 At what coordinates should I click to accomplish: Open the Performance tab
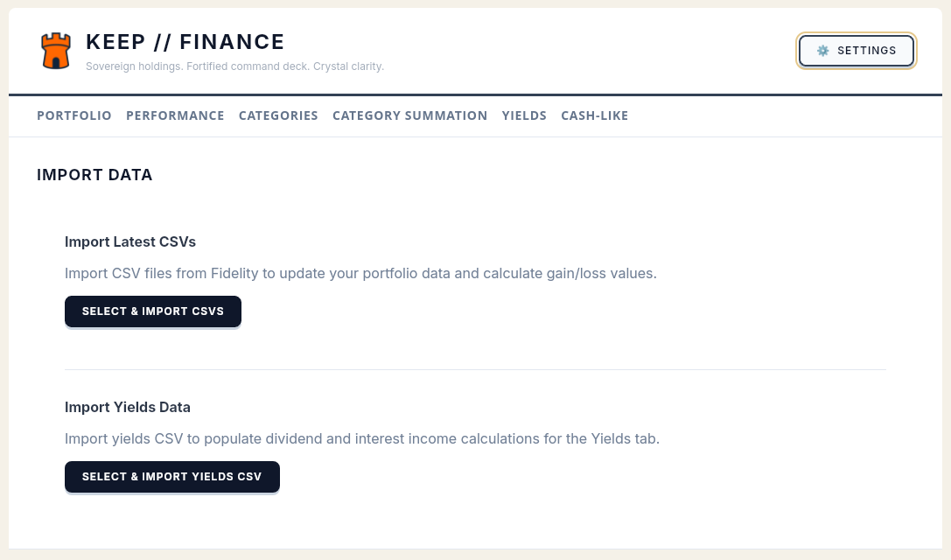click(x=175, y=115)
